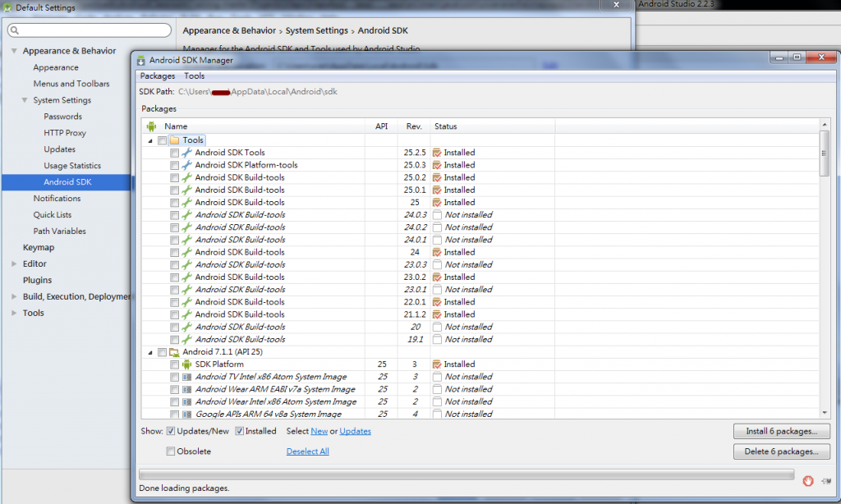841x504 pixels.
Task: Click the Android SDK Manager title bar icon
Action: tap(140, 60)
